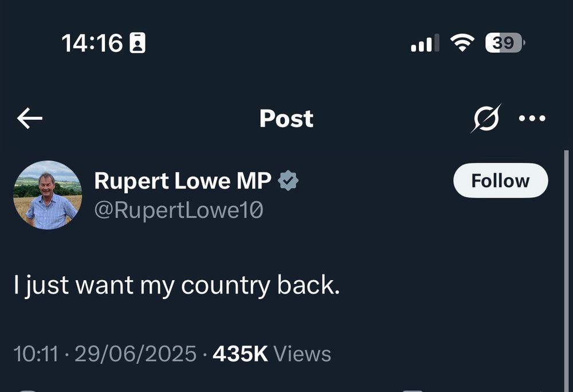
Task: Click the Face ID icon beside the clock
Action: [x=136, y=42]
